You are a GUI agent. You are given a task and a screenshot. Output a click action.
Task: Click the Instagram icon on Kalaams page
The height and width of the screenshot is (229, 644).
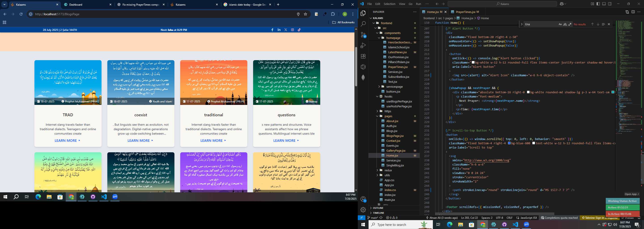click(292, 30)
